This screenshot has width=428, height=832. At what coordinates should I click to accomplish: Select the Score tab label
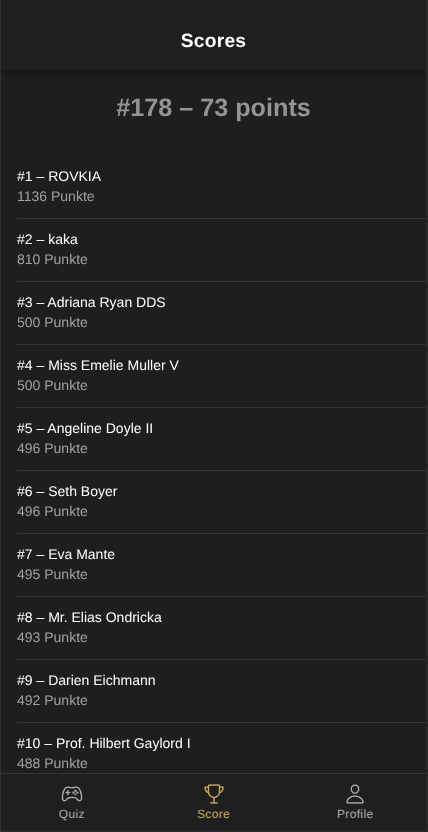point(214,814)
